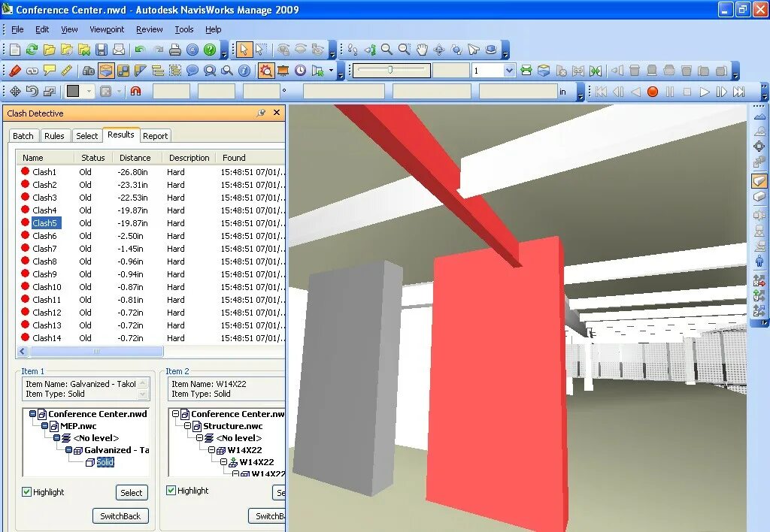Open the Properties info icon
Viewport: 770px width, 532px height.
pyautogui.click(x=244, y=71)
